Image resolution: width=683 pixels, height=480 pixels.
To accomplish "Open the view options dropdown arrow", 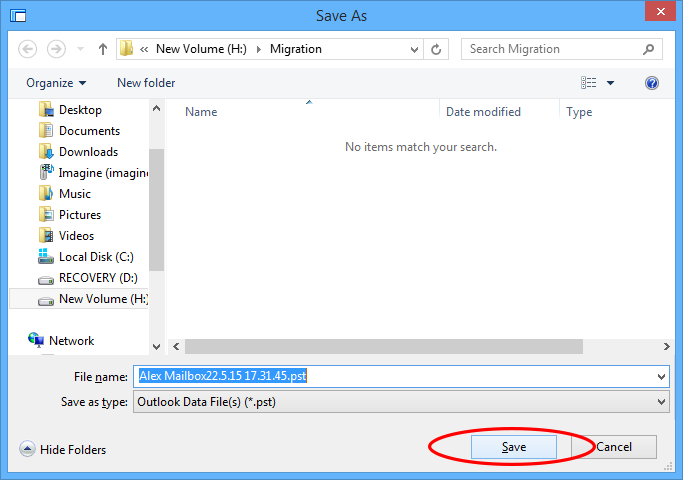I will click(x=610, y=83).
